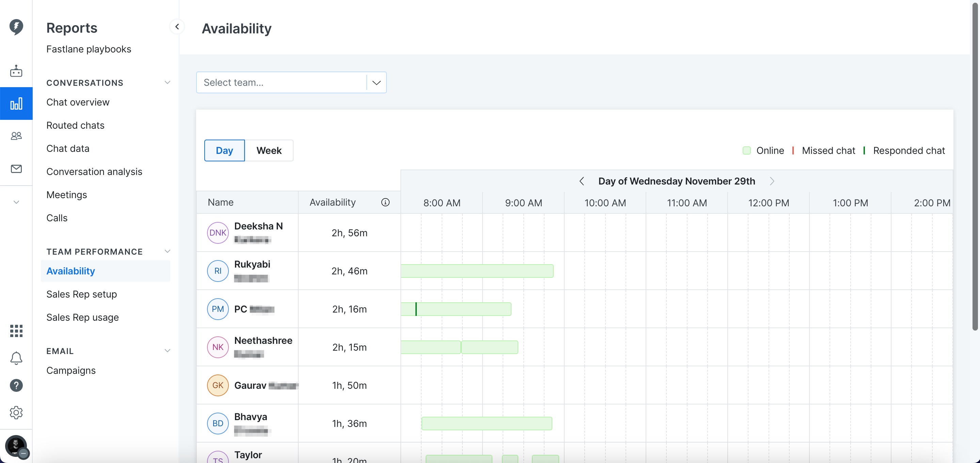The width and height of the screenshot is (980, 463).
Task: Open the Email envelope icon in rail
Action: 16,169
